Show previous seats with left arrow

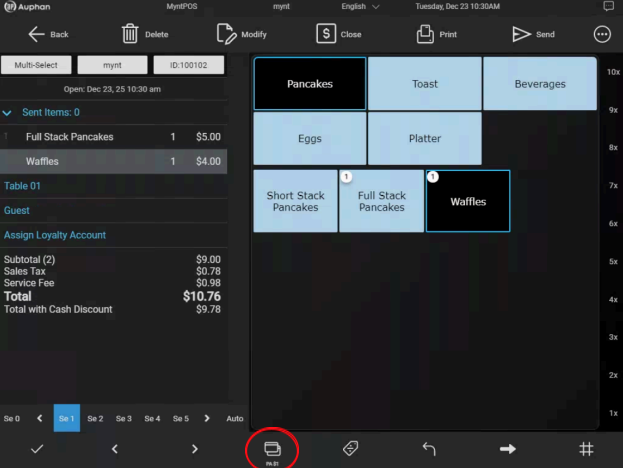pos(39,418)
